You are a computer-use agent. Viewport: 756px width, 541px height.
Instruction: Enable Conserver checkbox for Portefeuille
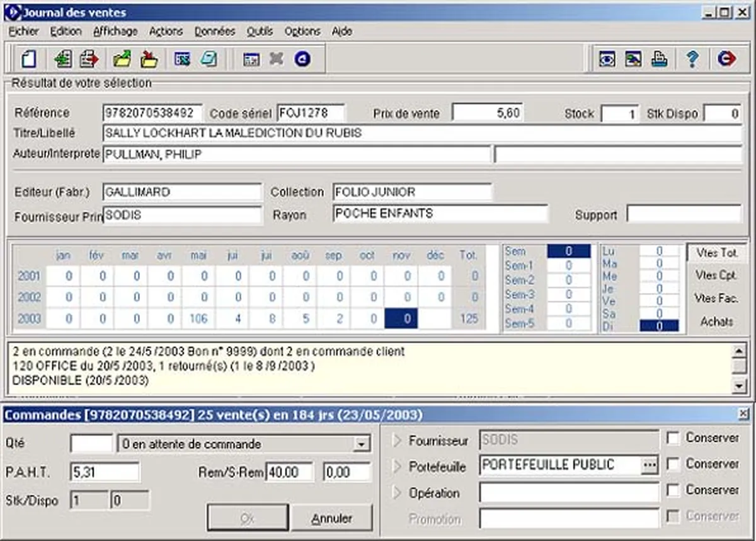click(673, 465)
